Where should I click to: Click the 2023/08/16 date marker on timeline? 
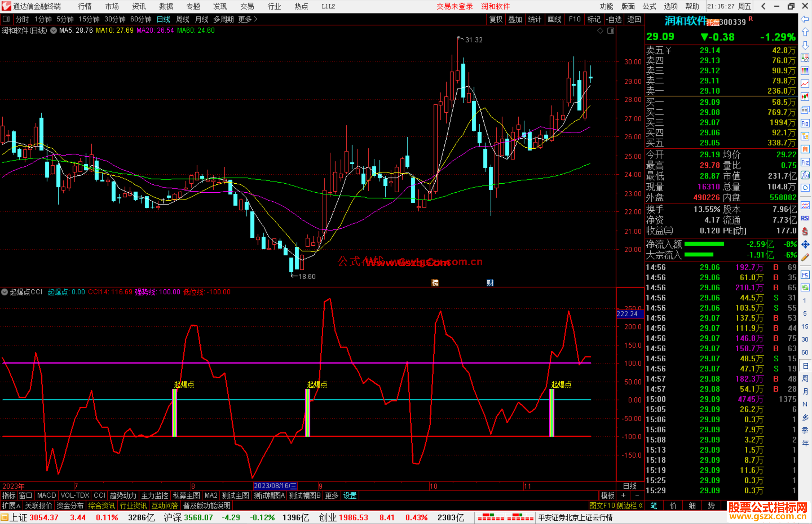[x=275, y=486]
